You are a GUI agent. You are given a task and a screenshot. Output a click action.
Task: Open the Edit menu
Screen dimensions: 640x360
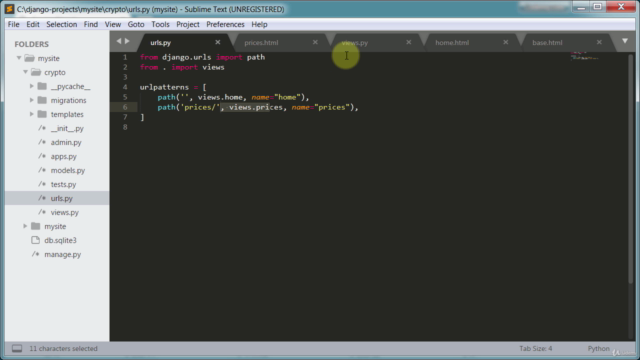coord(33,24)
